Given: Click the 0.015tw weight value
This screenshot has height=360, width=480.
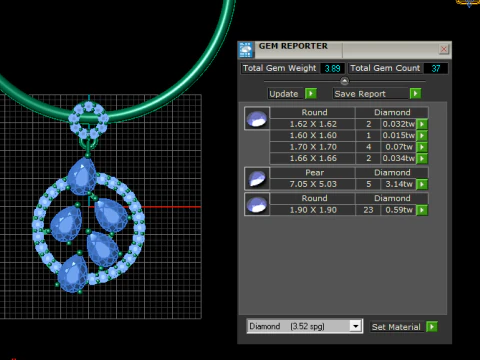Looking at the screenshot, I should click(399, 136).
